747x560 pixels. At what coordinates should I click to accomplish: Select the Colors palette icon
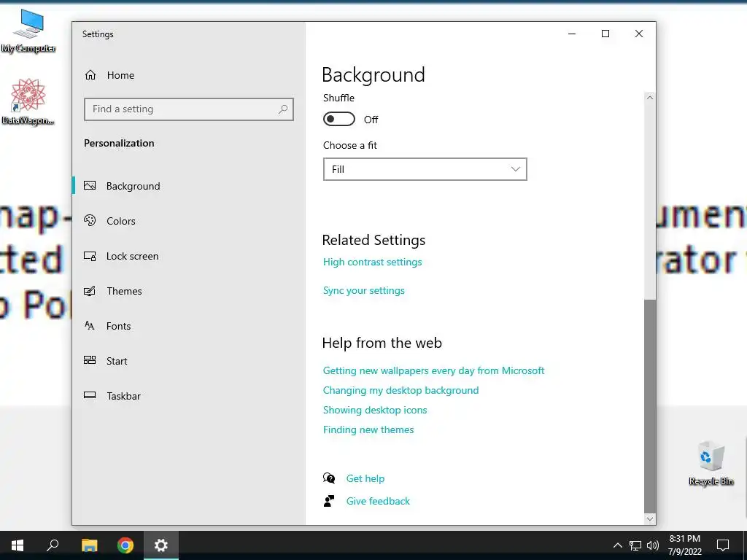90,220
